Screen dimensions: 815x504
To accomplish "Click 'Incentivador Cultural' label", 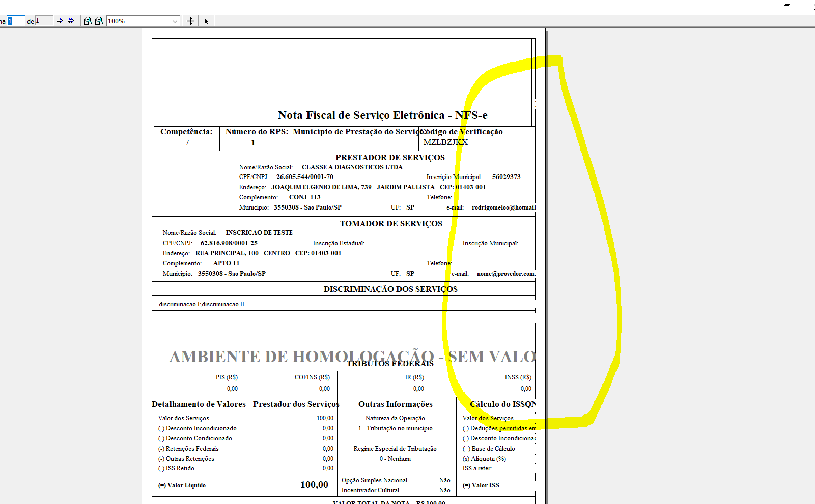I will (370, 490).
